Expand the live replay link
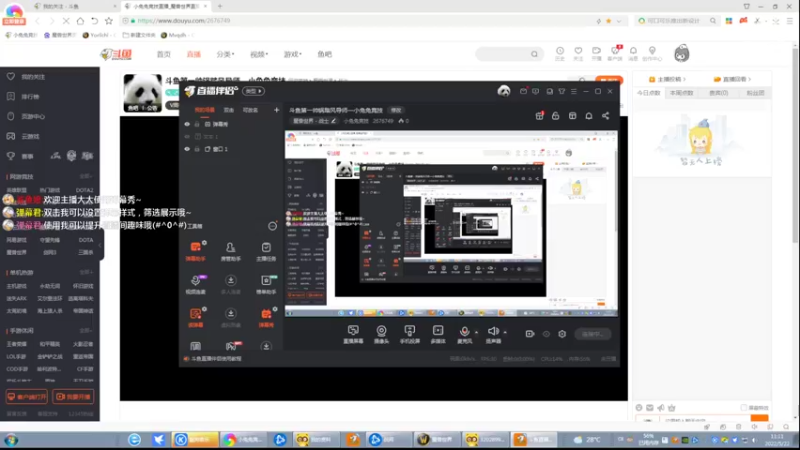Screen dimensions: 800x450 (x=732, y=79)
